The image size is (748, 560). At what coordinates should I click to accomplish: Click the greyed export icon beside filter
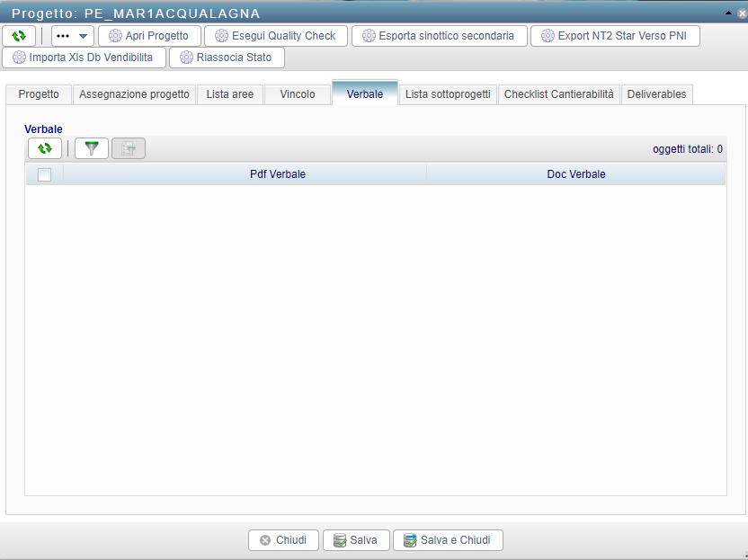pos(128,148)
